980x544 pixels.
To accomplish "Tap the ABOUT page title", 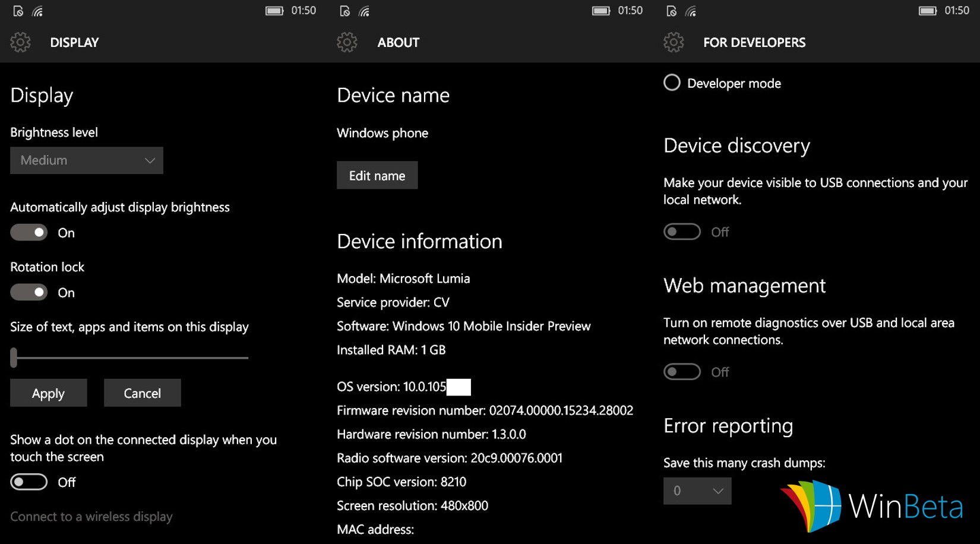I will [399, 43].
